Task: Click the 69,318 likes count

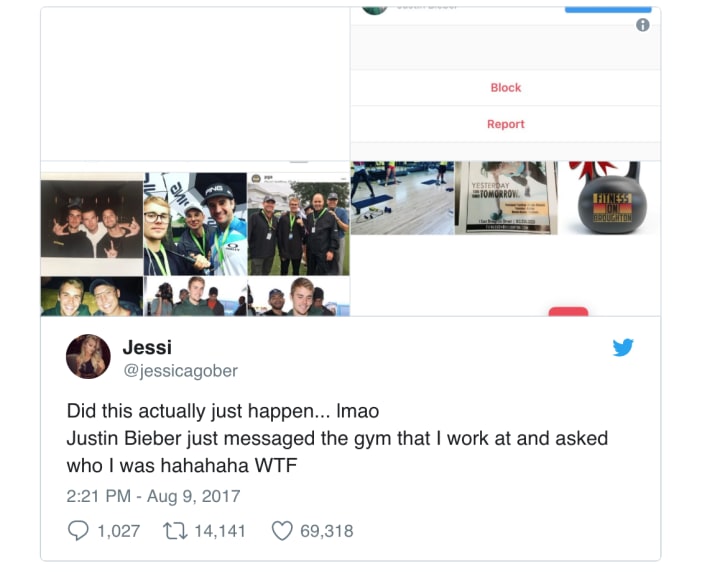Action: tap(327, 531)
